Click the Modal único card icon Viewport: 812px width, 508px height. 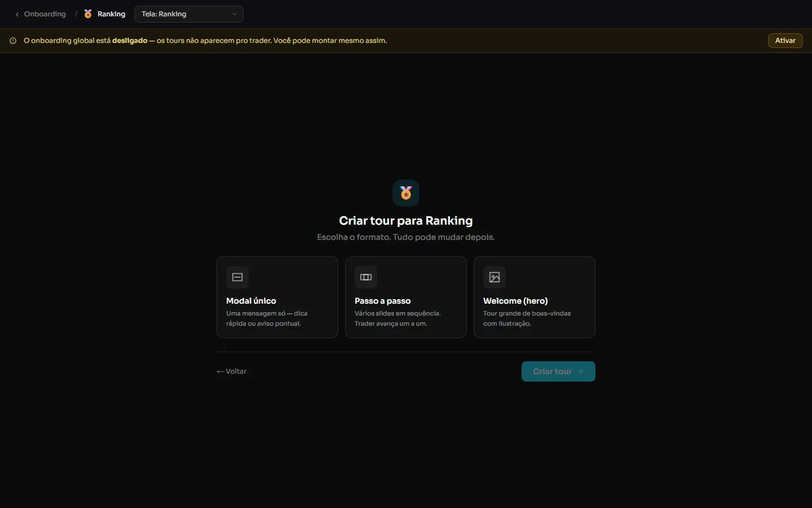click(237, 277)
